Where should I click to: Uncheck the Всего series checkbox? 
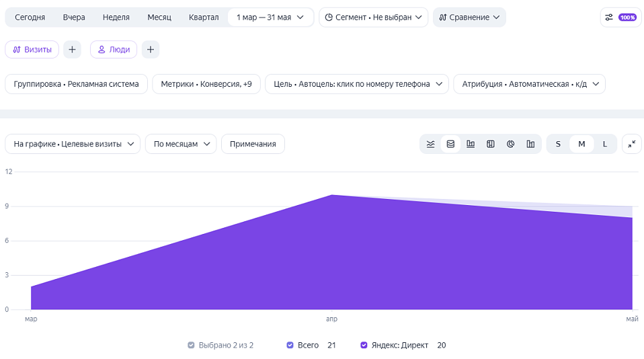pyautogui.click(x=290, y=345)
